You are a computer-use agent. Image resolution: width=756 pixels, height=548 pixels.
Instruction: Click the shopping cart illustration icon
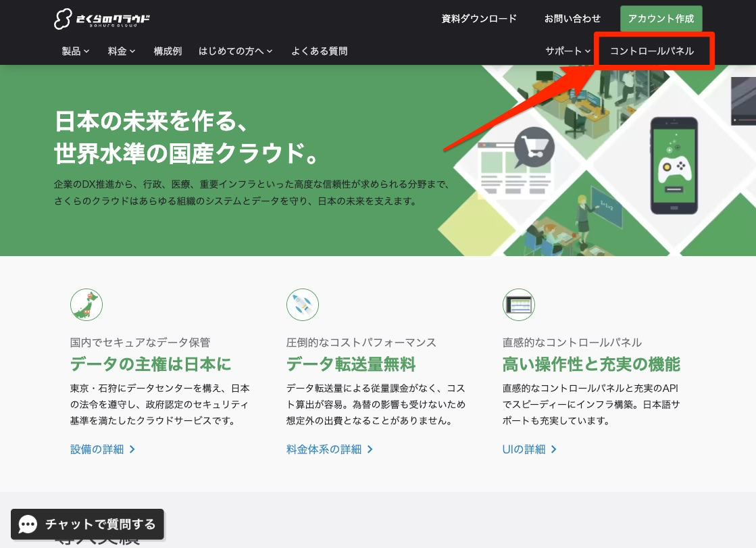tap(534, 147)
